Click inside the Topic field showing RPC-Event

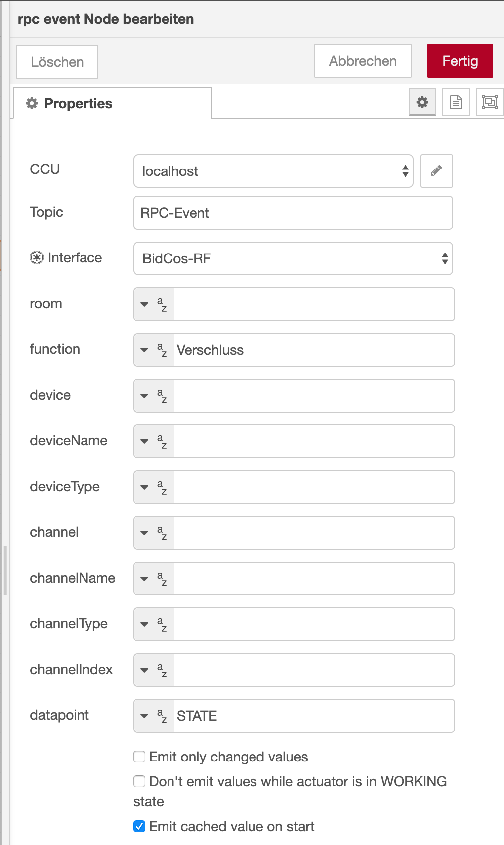tap(293, 213)
